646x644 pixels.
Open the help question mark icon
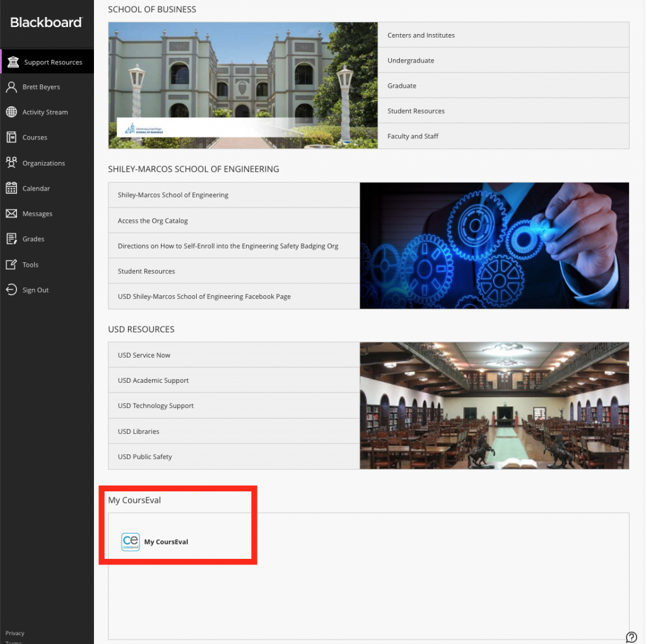tap(631, 637)
